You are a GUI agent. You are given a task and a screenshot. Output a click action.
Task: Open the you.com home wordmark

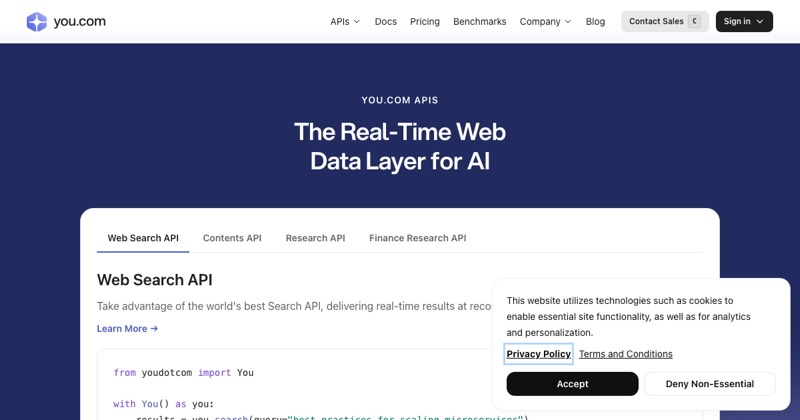pyautogui.click(x=80, y=21)
